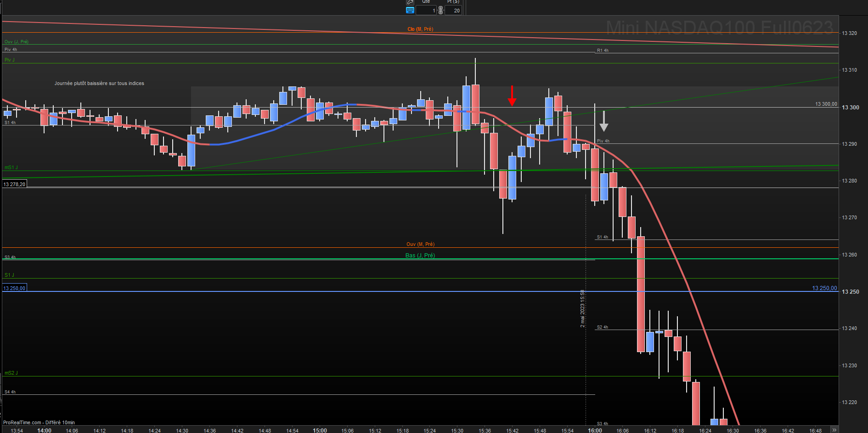Screen dimensions: 868x433
Task: Select the 'R1 4h' resistance label
Action: pos(603,51)
